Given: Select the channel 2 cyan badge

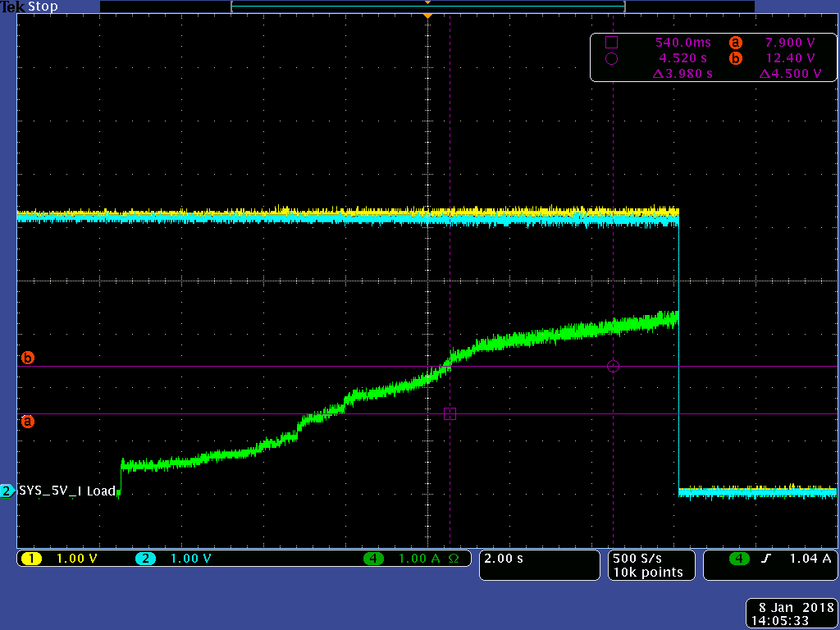Looking at the screenshot, I should click(x=145, y=559).
